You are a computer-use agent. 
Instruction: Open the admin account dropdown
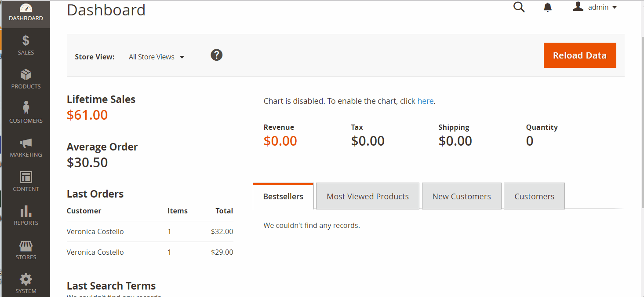click(595, 7)
